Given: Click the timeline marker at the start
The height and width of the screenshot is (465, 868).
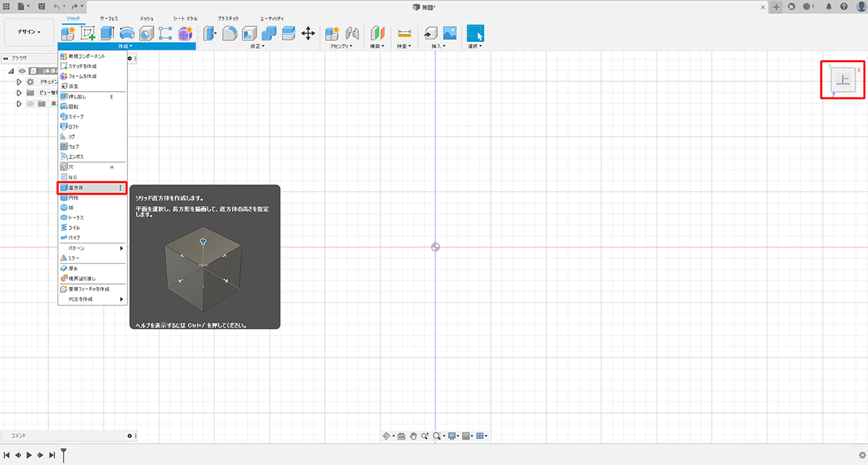Looking at the screenshot, I should [x=64, y=454].
